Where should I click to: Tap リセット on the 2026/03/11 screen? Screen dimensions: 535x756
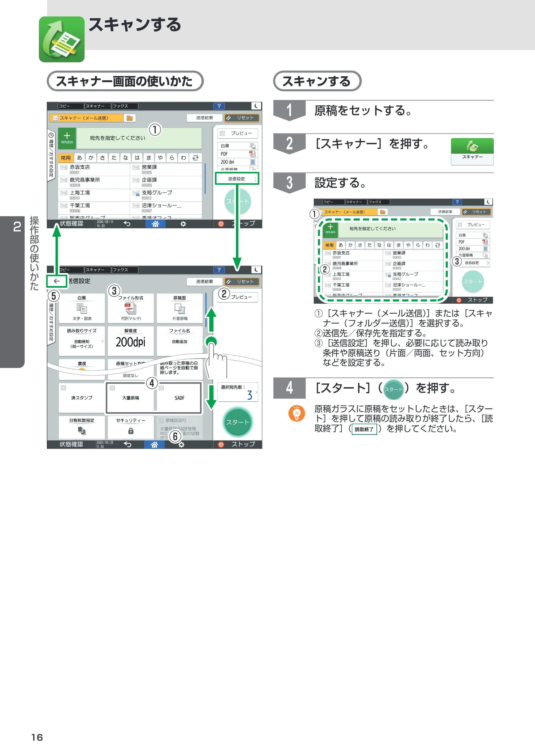242,118
